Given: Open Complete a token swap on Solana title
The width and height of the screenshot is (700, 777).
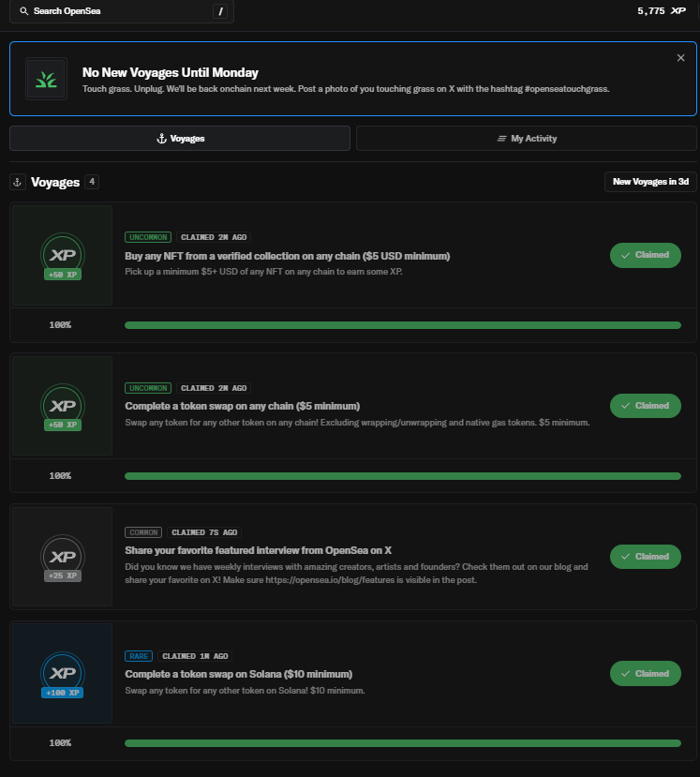Looking at the screenshot, I should (x=238, y=675).
